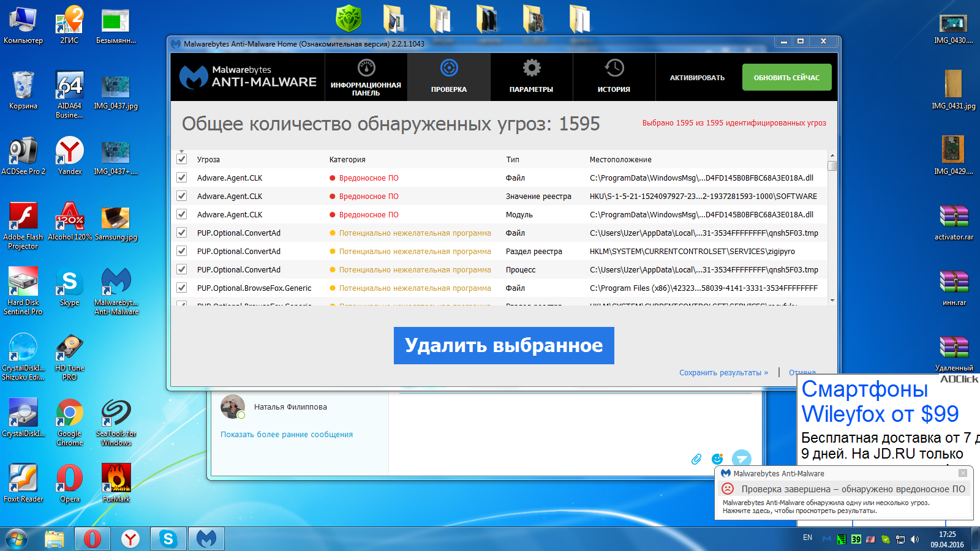
Task: Click the «АКТИВИРОВАТЬ» menu item
Action: pyautogui.click(x=697, y=78)
